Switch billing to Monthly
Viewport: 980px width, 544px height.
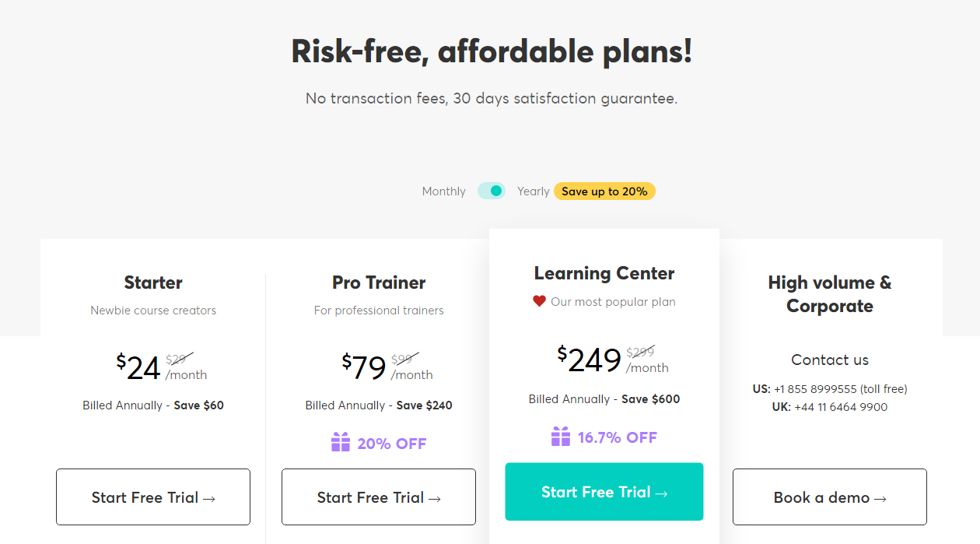pos(443,191)
